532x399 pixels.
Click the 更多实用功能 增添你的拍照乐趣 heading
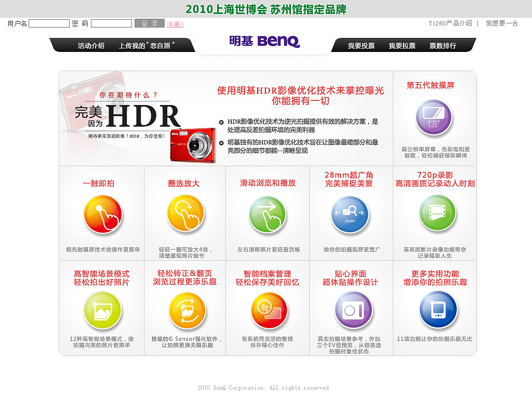pos(435,278)
